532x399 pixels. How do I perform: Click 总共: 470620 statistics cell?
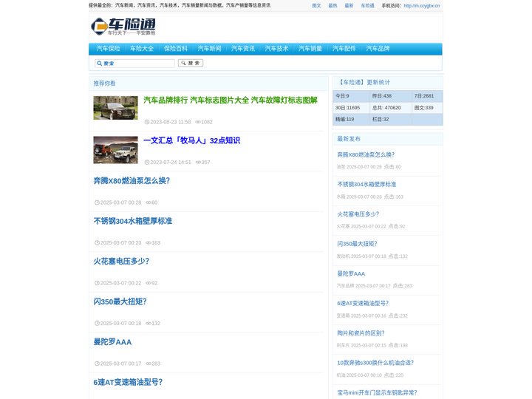[x=391, y=108]
